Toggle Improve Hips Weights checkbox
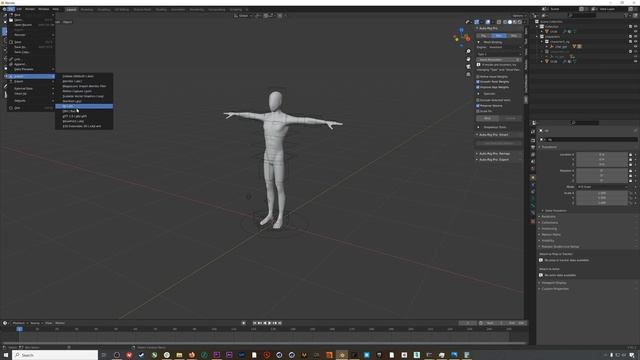640x360 pixels. [x=478, y=87]
